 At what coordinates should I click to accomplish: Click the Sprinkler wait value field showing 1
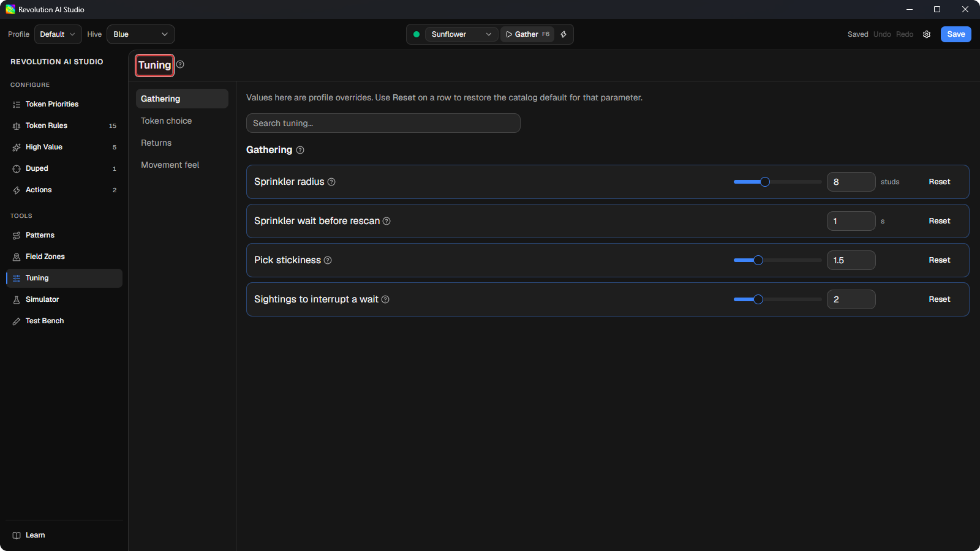pos(851,221)
